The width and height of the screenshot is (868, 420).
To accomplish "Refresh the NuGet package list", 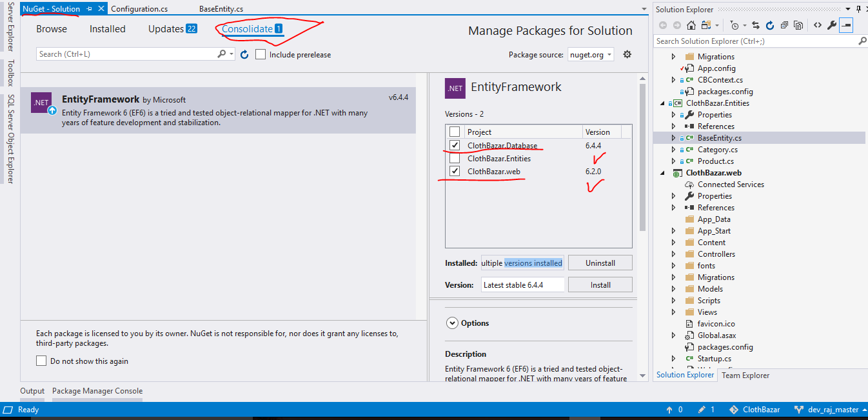I will coord(244,55).
